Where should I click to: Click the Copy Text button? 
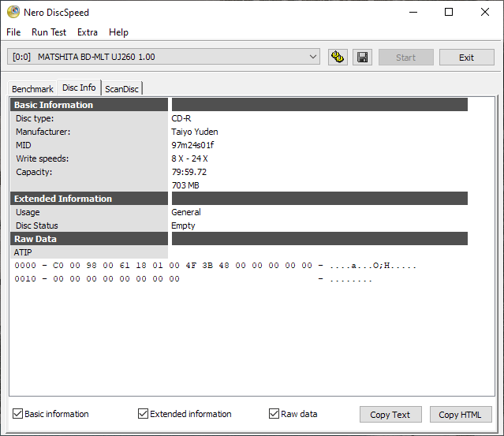(x=390, y=415)
